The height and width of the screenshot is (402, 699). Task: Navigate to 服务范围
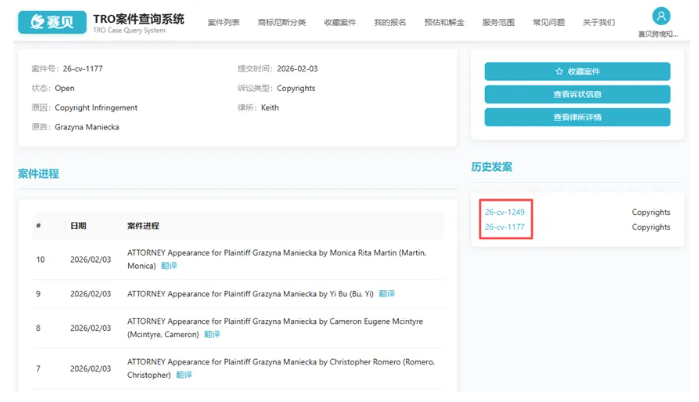pyautogui.click(x=498, y=22)
